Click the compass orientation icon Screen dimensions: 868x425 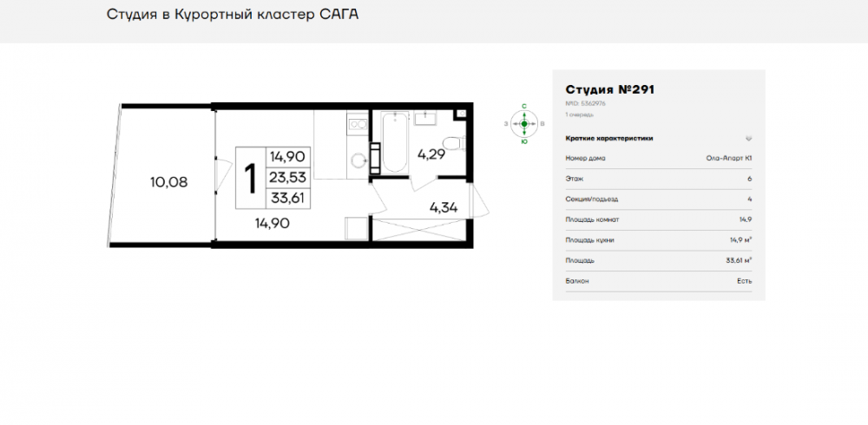524,124
